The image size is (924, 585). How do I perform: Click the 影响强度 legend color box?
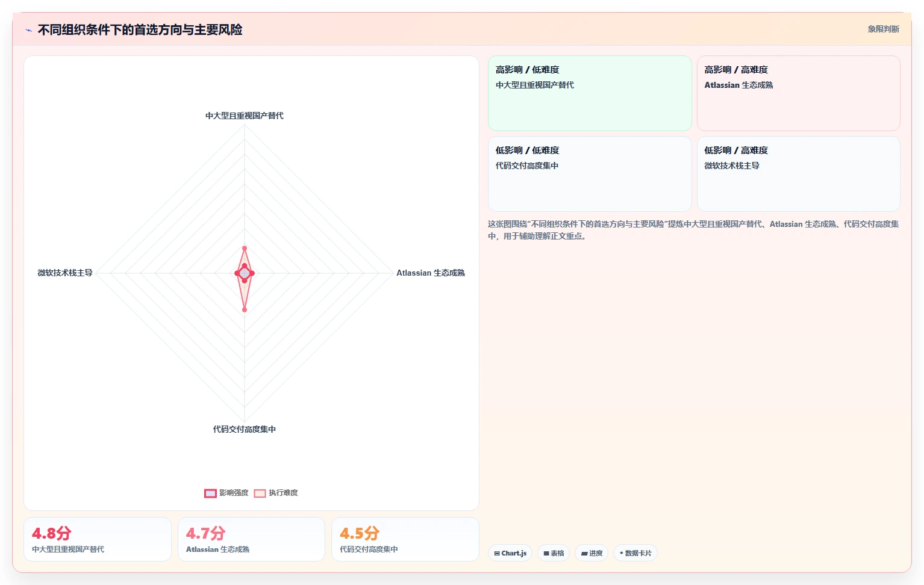coord(210,494)
